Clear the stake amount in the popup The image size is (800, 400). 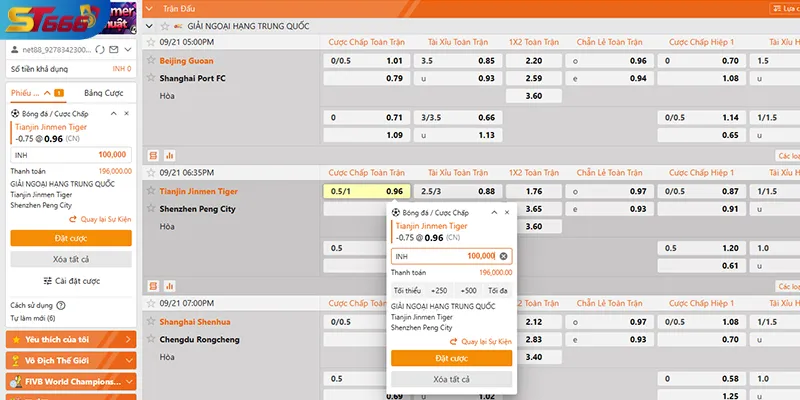pyautogui.click(x=503, y=256)
